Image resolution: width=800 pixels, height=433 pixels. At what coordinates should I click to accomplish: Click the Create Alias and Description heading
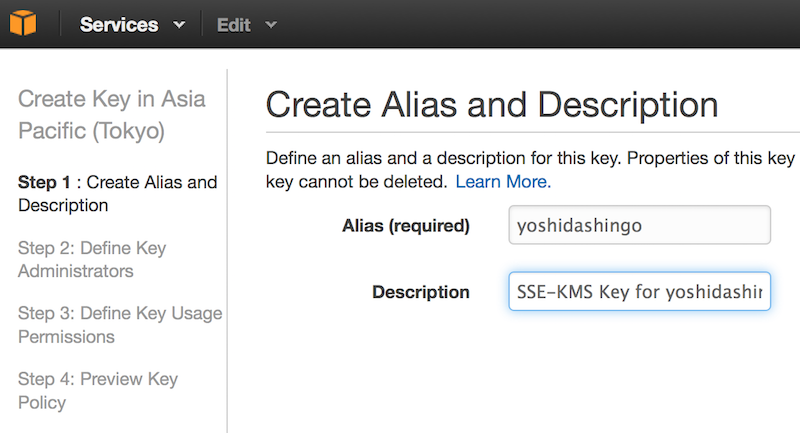(x=492, y=105)
